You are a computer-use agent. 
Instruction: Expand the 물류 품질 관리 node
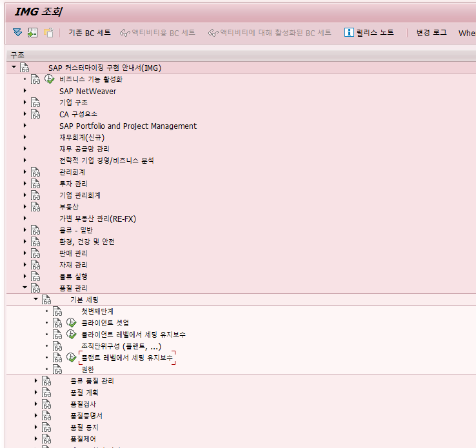click(x=36, y=381)
